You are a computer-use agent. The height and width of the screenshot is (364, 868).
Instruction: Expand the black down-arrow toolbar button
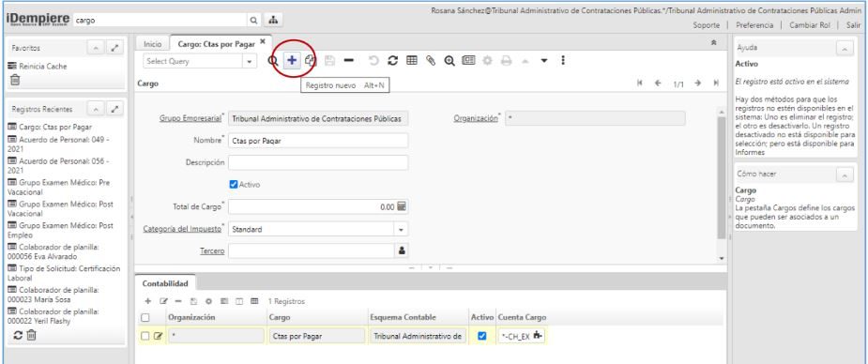tap(543, 61)
